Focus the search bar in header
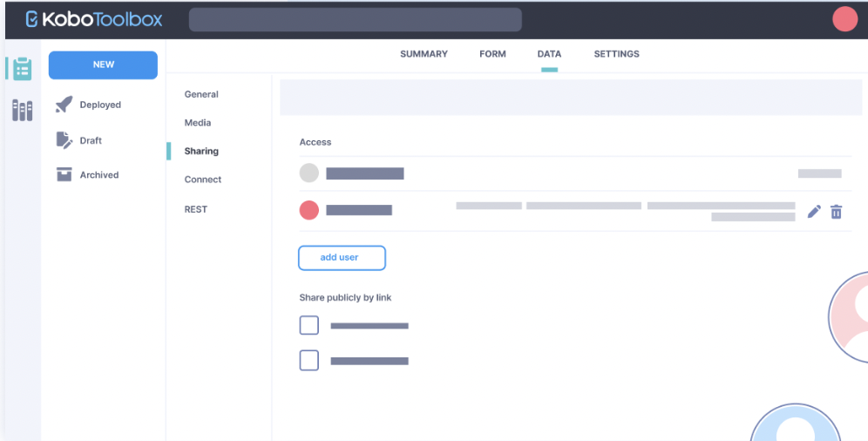 [355, 19]
